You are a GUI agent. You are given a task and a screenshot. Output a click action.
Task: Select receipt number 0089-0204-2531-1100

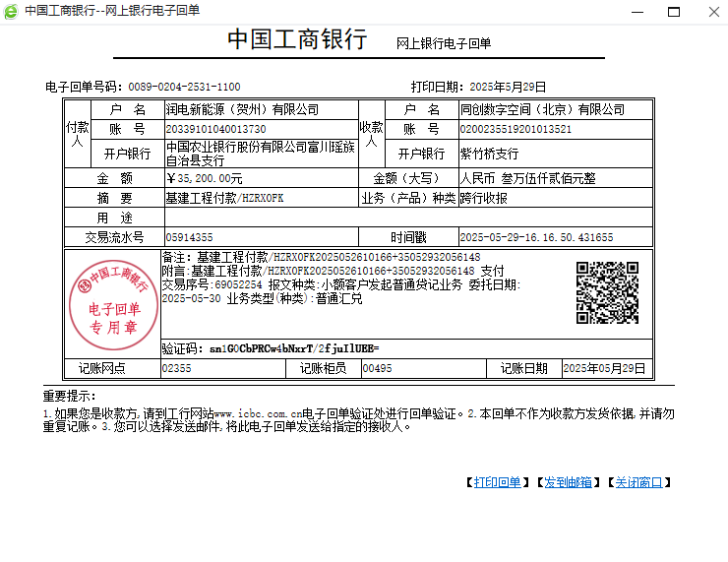click(x=184, y=87)
